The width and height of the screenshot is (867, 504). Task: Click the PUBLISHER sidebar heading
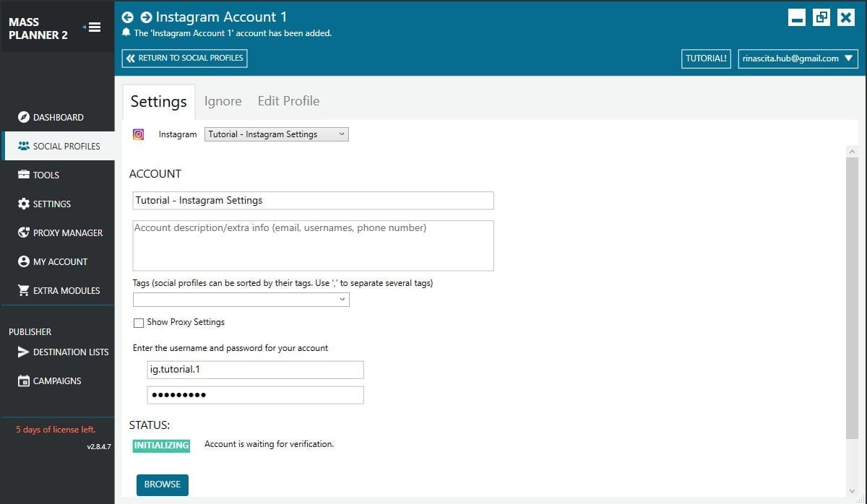click(x=30, y=332)
